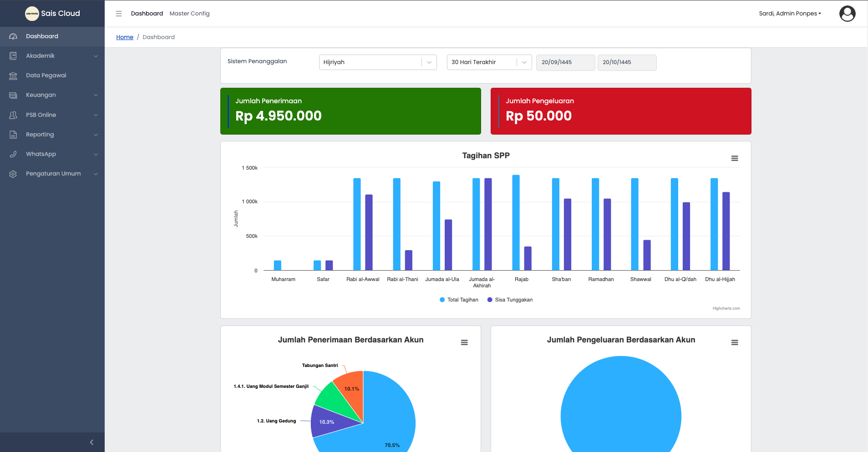The image size is (868, 452).
Task: Expand the WhatsApp menu chevron
Action: coord(96,154)
